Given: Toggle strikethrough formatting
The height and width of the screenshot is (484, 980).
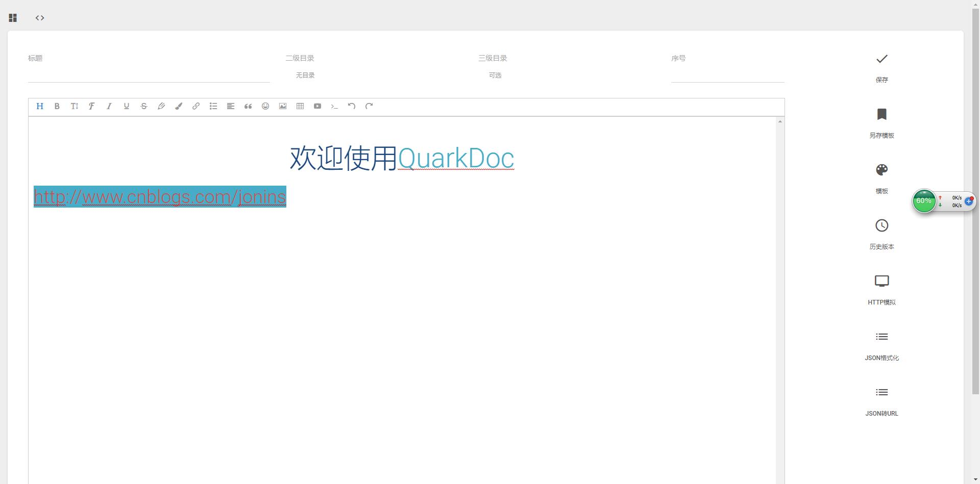Looking at the screenshot, I should (x=144, y=106).
